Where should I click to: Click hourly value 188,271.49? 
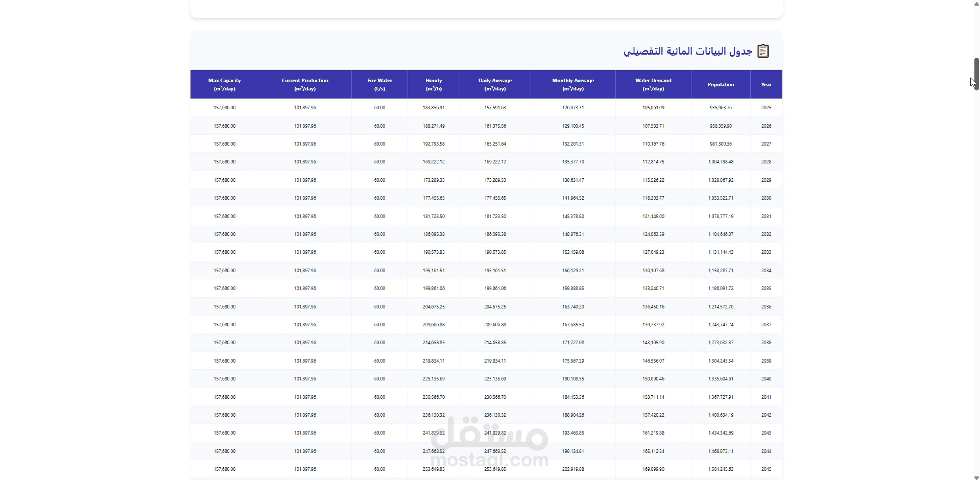(434, 126)
